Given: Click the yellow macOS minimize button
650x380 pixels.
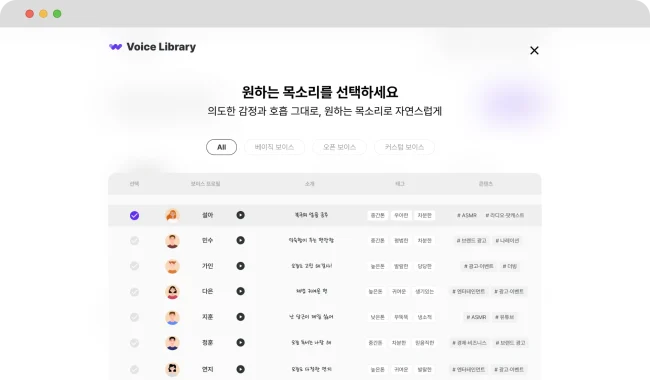Looking at the screenshot, I should (43, 14).
